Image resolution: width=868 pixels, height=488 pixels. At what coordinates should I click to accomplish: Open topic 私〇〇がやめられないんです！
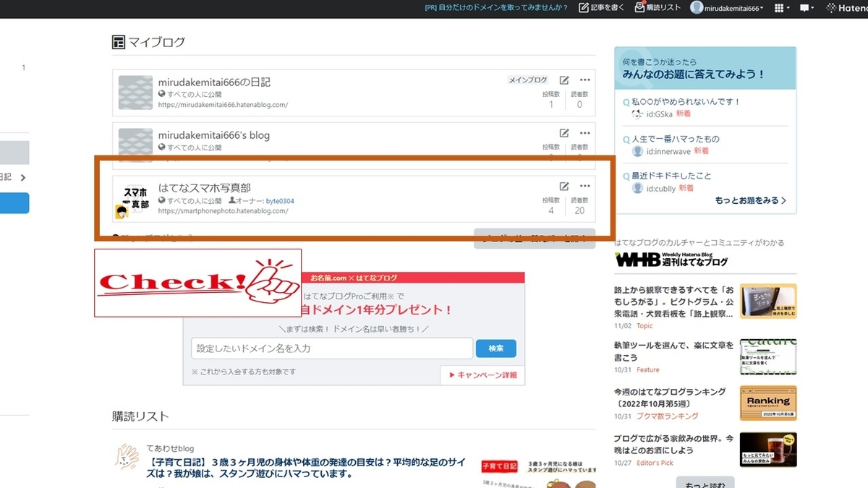point(686,102)
